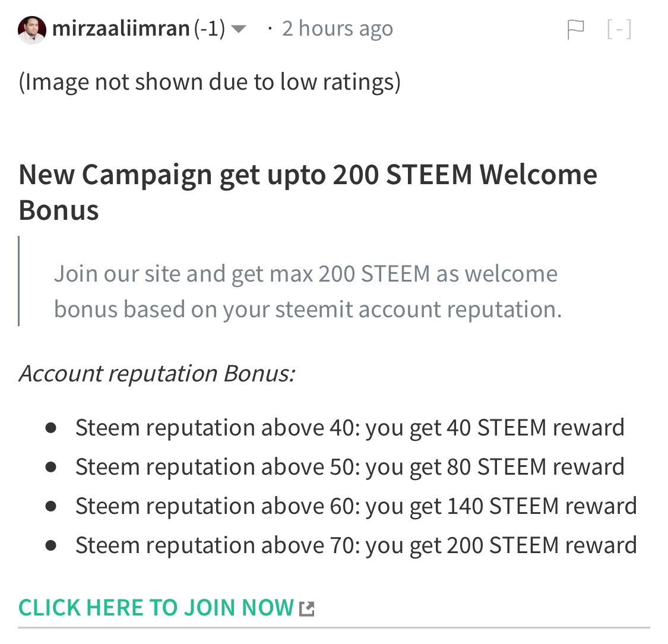Select the 'reputation above 40' list item

point(349,428)
